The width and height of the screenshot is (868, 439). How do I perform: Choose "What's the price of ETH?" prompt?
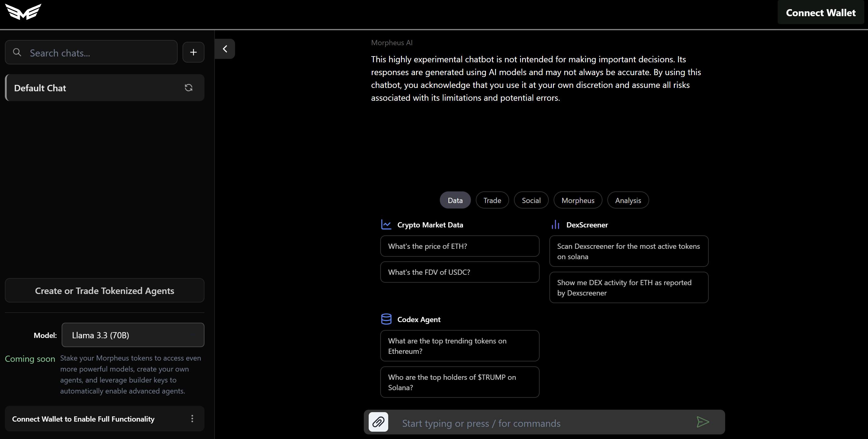pos(459,246)
